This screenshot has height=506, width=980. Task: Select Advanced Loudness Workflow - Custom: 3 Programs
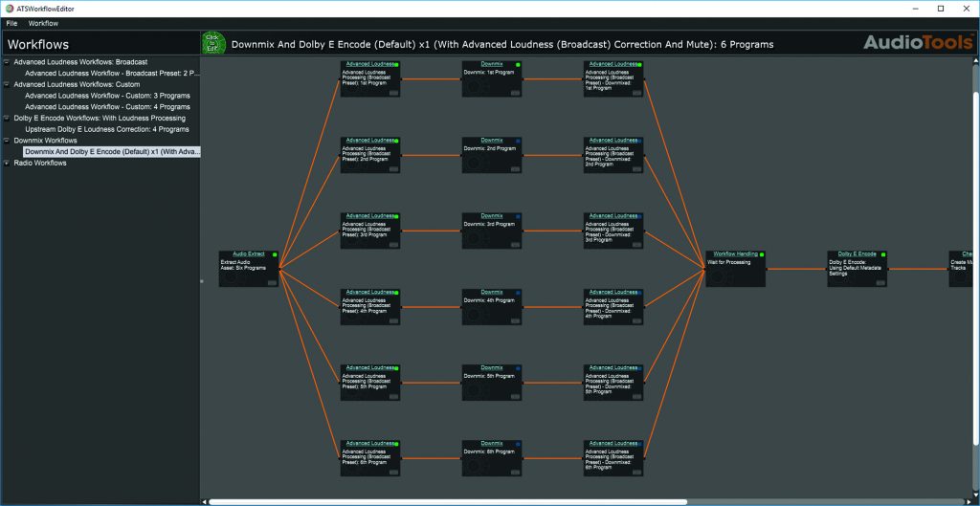[x=107, y=96]
